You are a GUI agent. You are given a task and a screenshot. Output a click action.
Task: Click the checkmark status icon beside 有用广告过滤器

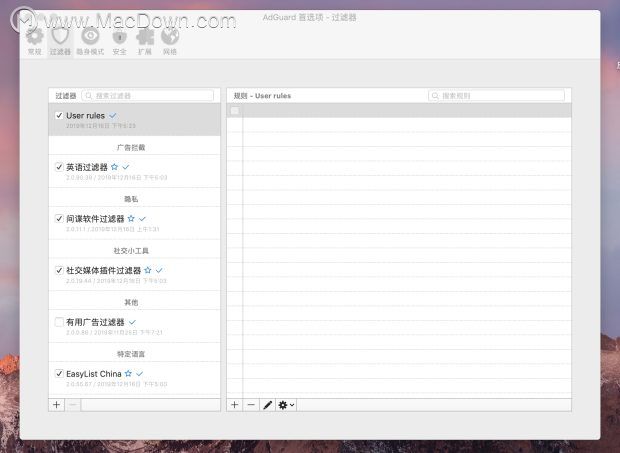click(x=132, y=322)
